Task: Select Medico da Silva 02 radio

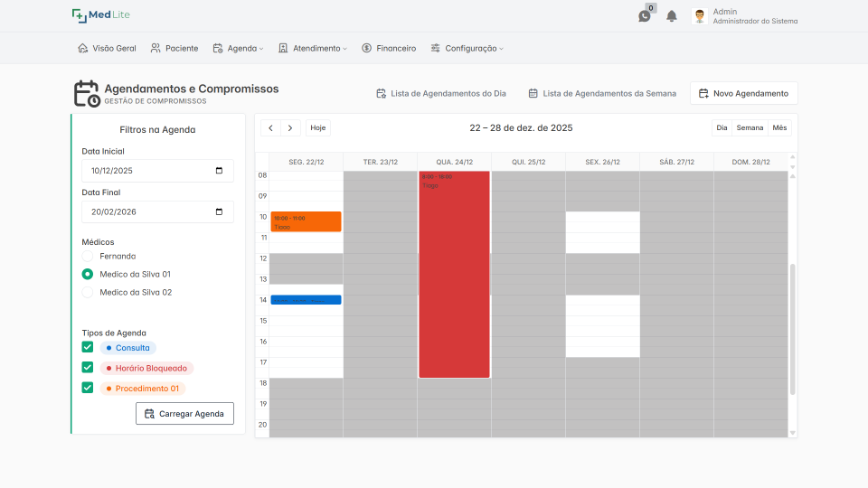Action: click(88, 292)
